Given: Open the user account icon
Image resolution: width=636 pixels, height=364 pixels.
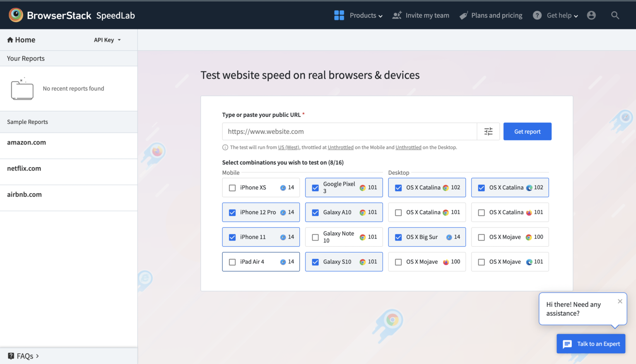Looking at the screenshot, I should 591,15.
